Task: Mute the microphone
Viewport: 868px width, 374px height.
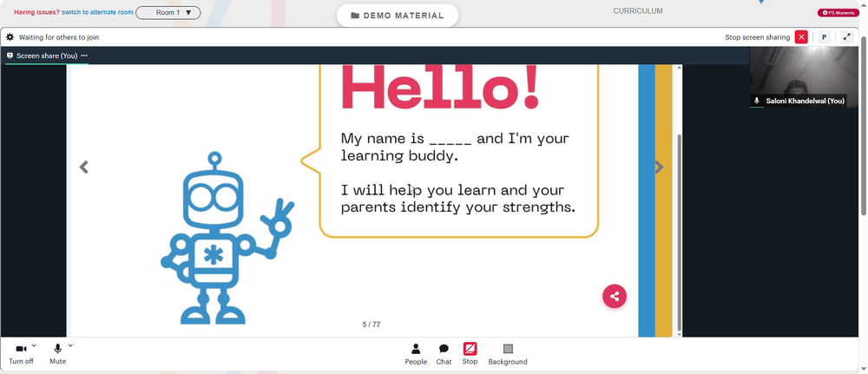Action: pyautogui.click(x=57, y=354)
